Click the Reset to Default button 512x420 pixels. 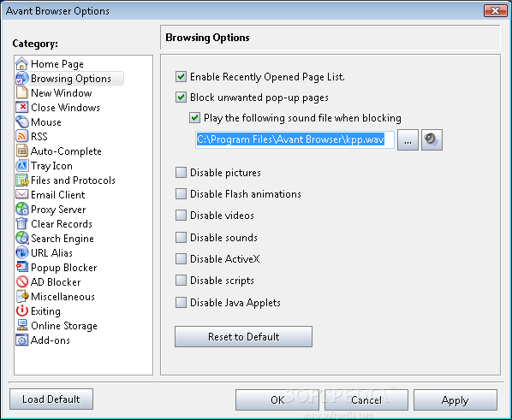tap(243, 336)
